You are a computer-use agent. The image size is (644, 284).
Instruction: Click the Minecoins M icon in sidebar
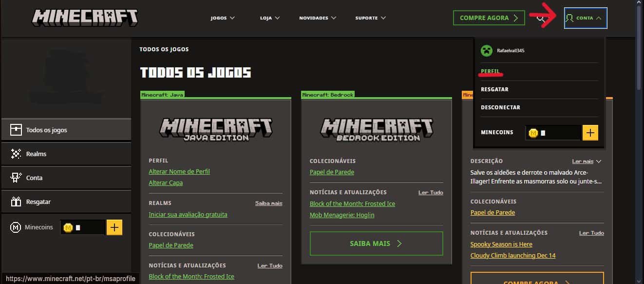[x=16, y=227]
